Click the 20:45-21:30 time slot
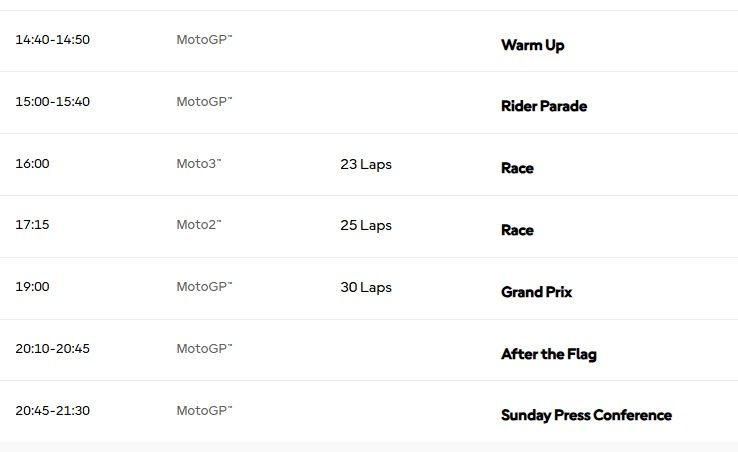 (52, 411)
